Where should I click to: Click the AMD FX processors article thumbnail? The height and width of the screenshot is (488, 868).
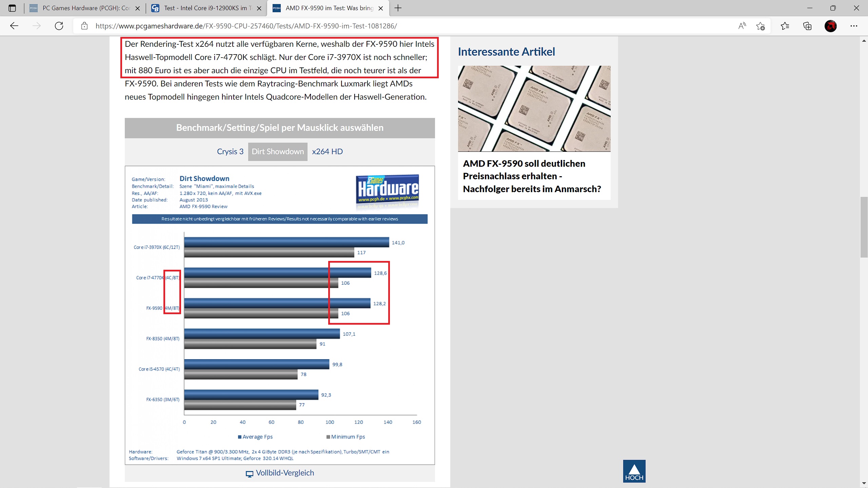pos(534,108)
